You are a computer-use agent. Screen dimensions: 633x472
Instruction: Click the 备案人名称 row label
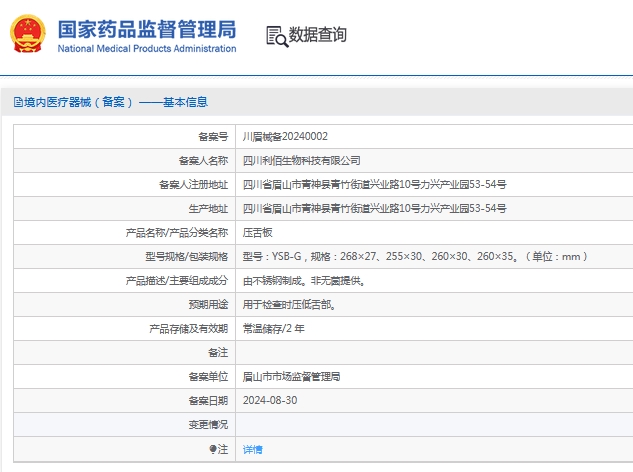coord(203,161)
